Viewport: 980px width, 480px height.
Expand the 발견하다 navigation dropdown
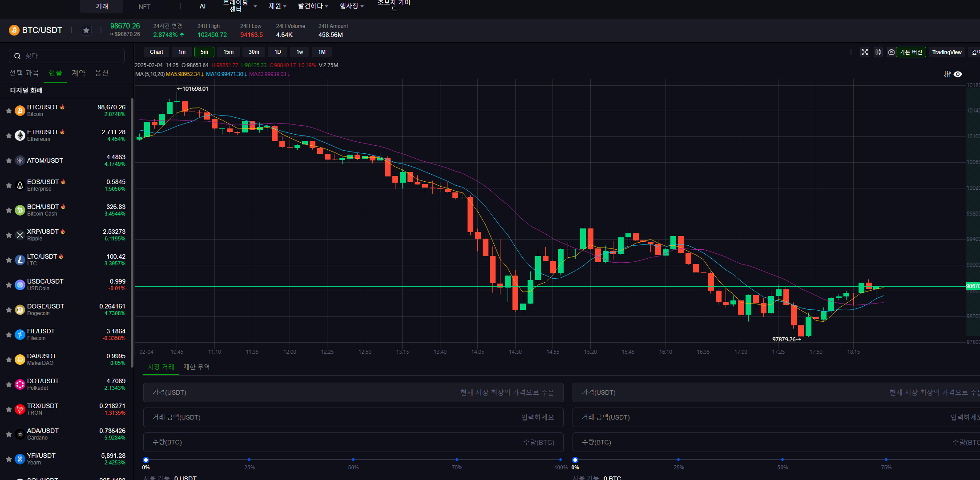click(313, 6)
